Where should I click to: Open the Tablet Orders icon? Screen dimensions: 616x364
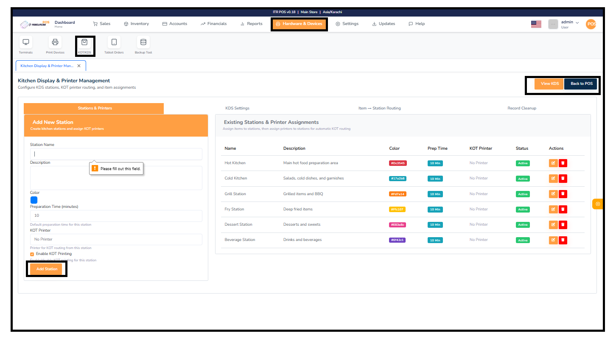[114, 42]
